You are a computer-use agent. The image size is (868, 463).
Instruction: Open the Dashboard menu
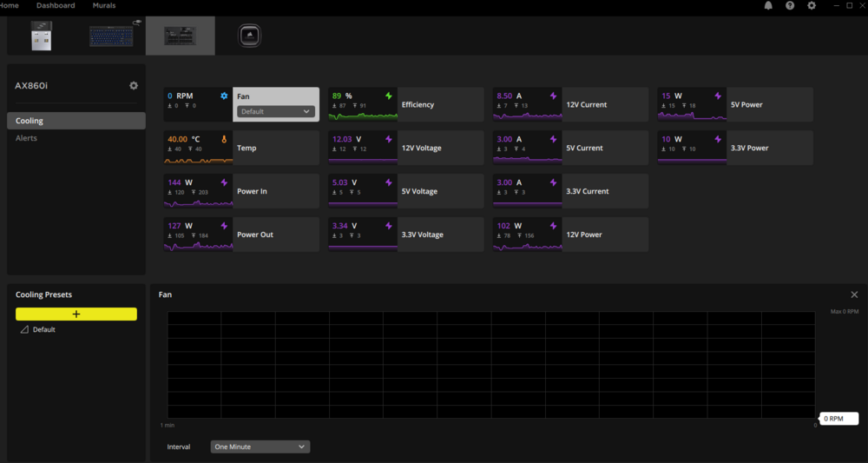pos(56,5)
